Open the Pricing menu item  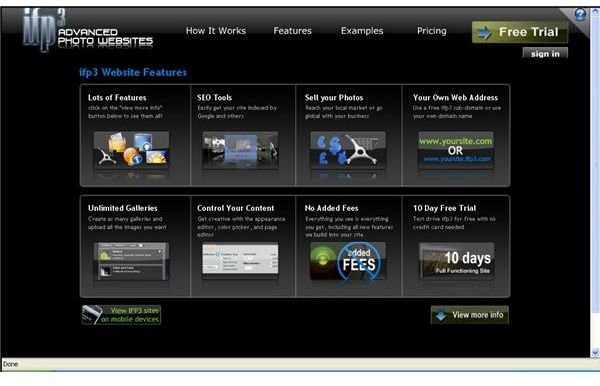[x=432, y=31]
